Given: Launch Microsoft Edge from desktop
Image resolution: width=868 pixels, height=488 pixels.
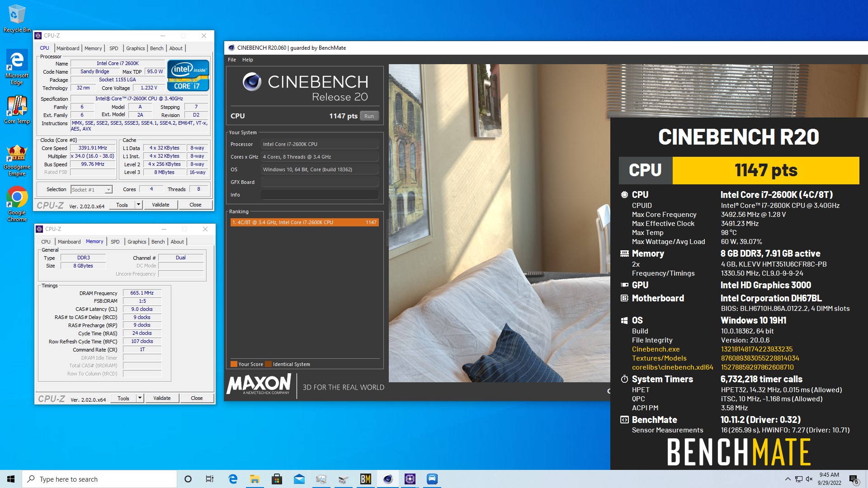Looking at the screenshot, I should (17, 67).
